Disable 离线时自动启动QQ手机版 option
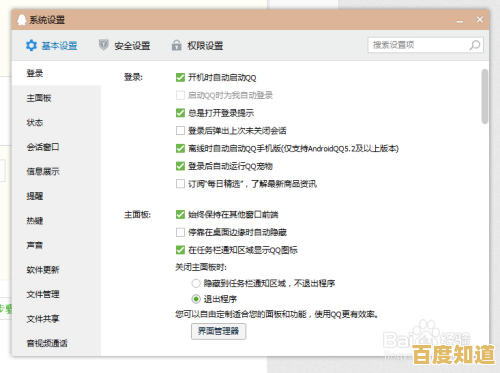The image size is (500, 373). [180, 148]
